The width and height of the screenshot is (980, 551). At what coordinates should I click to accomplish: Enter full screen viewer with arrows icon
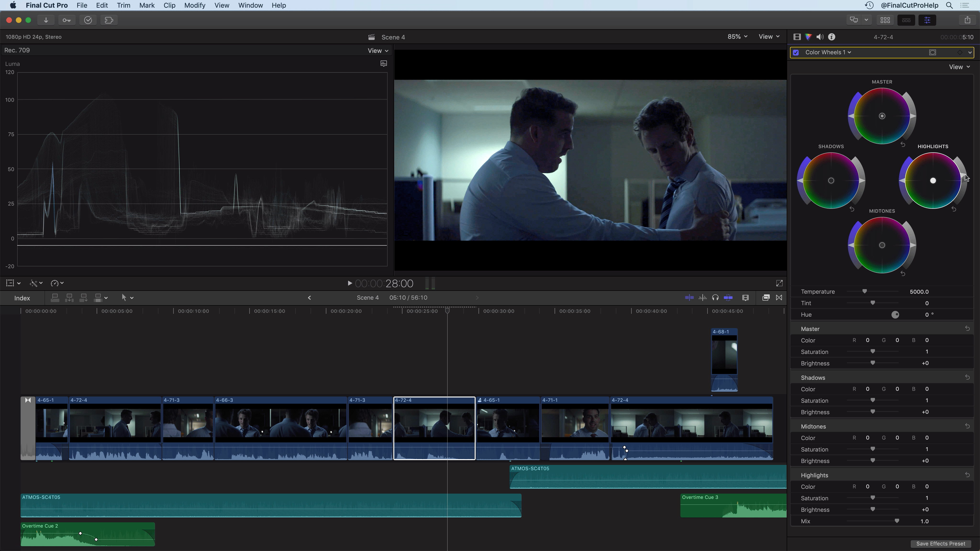[x=779, y=283]
